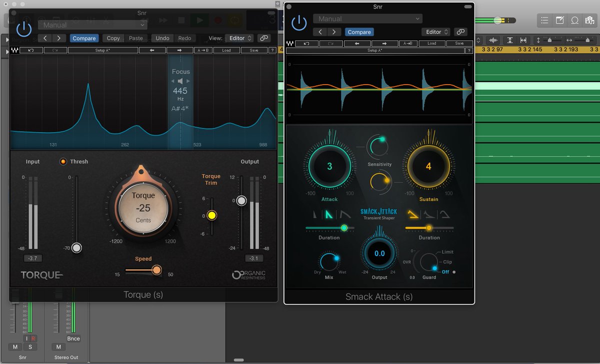Click the A→B copy button in Torque

pos(202,50)
